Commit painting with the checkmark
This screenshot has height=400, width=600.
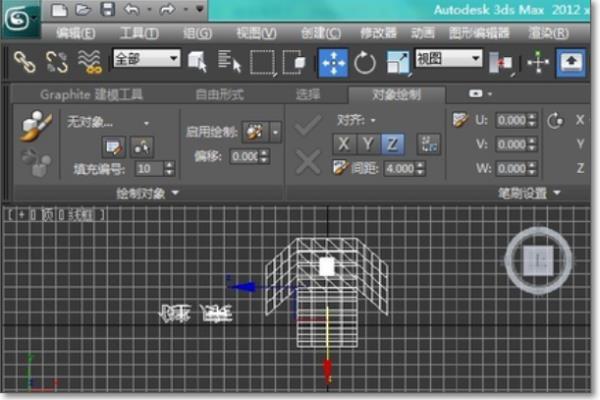tap(308, 126)
